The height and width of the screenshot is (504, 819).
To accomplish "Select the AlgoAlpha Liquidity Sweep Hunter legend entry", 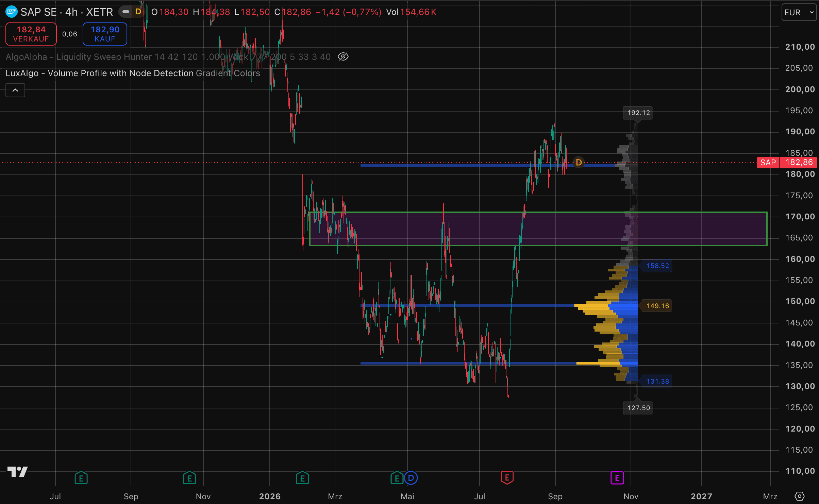I will 168,57.
